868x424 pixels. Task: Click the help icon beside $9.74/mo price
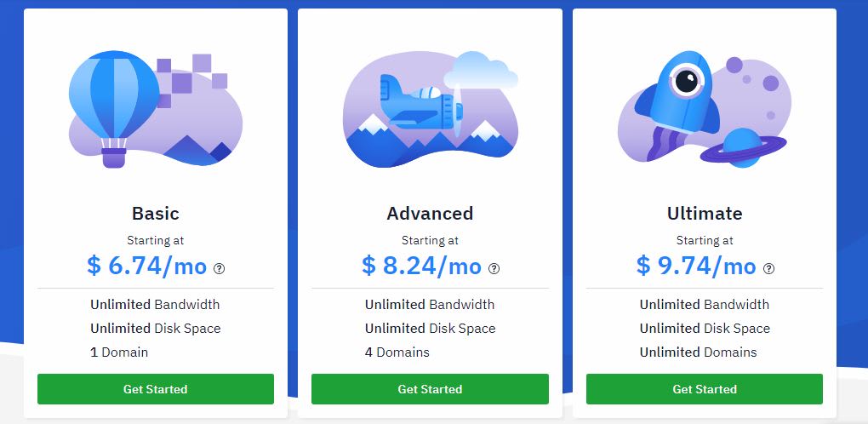point(769,269)
